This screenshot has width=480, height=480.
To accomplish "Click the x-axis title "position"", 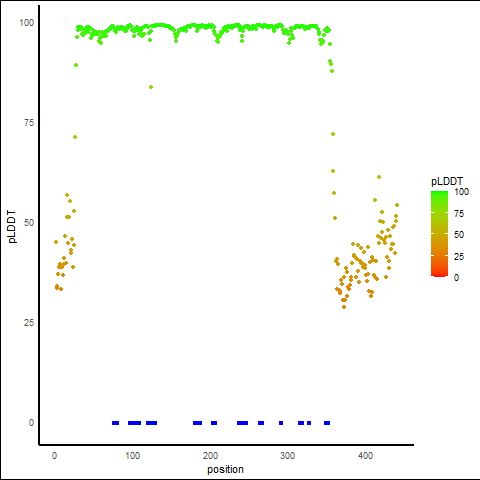I will (x=225, y=470).
